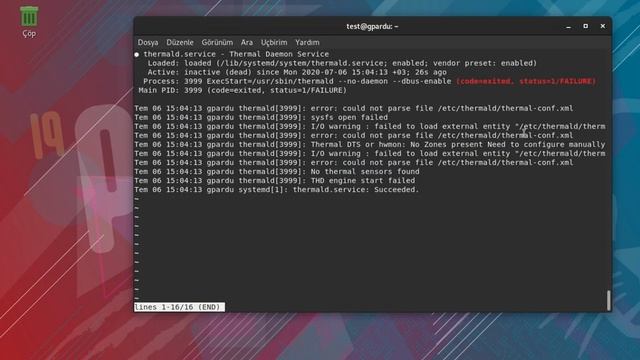The image size is (640, 360).
Task: Open the Uçbirim menu
Action: tap(274, 42)
